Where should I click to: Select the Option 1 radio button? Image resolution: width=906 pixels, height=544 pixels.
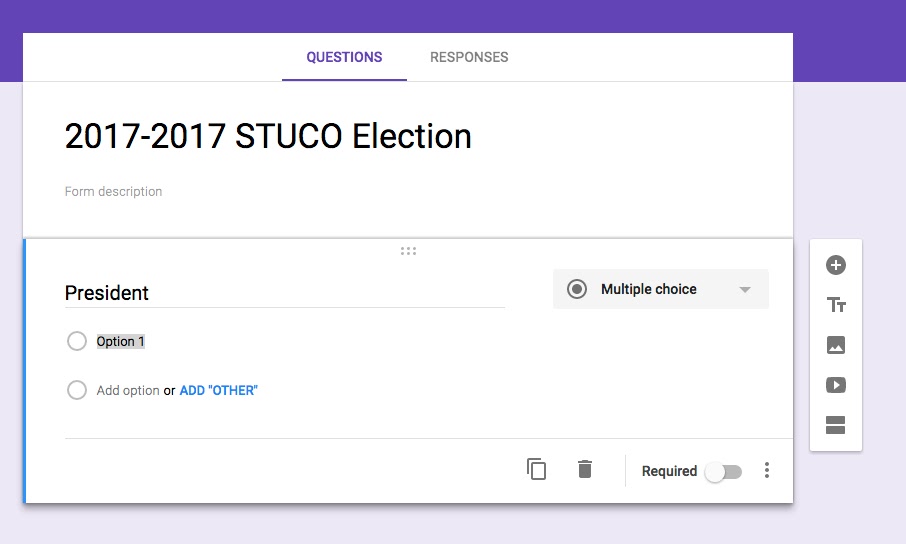click(77, 341)
